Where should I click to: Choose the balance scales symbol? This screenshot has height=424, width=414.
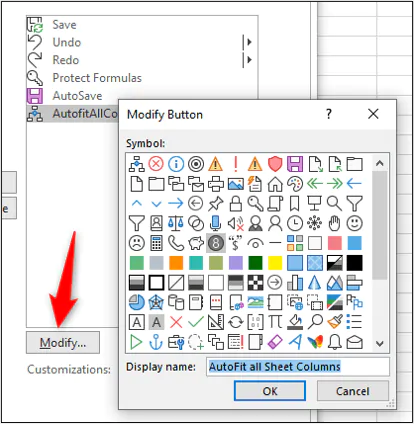tap(176, 223)
